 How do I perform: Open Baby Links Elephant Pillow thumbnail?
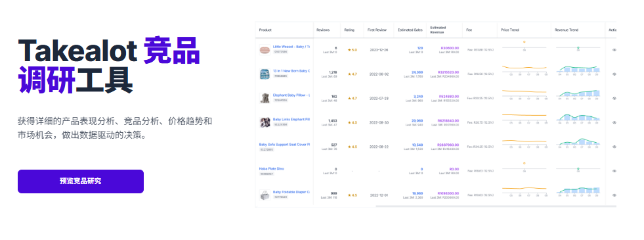coord(265,122)
